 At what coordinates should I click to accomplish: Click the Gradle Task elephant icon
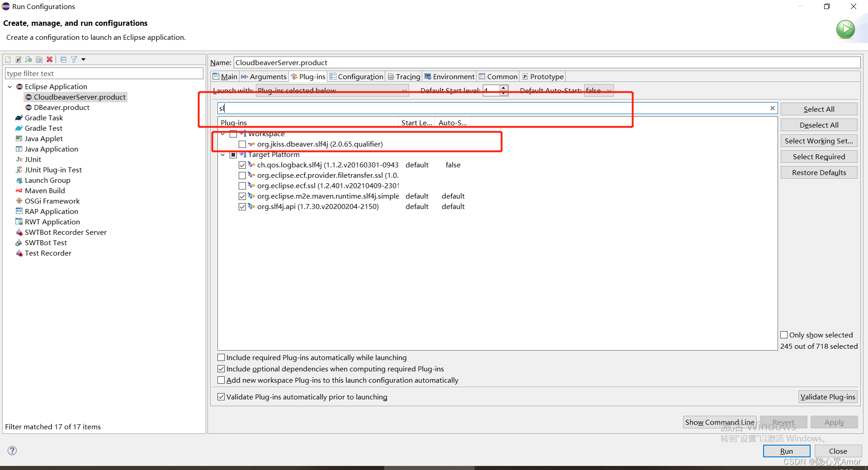[x=19, y=118]
